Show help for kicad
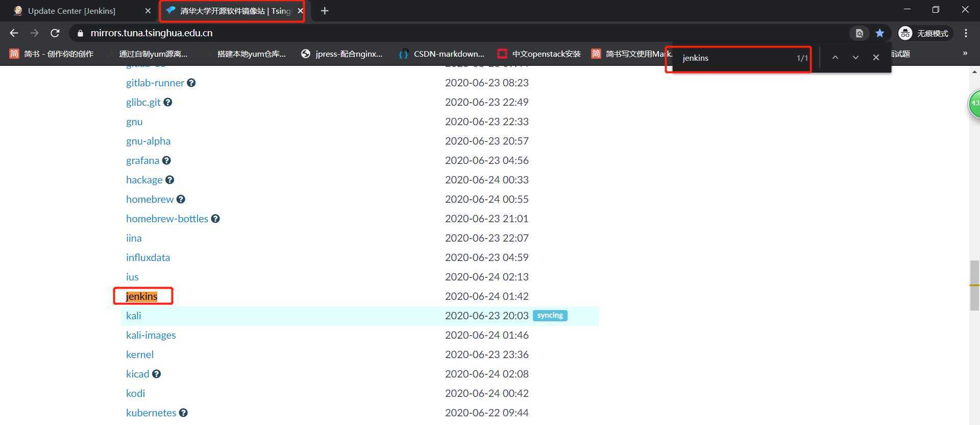Screen dimensions: 980x425 click(x=157, y=374)
